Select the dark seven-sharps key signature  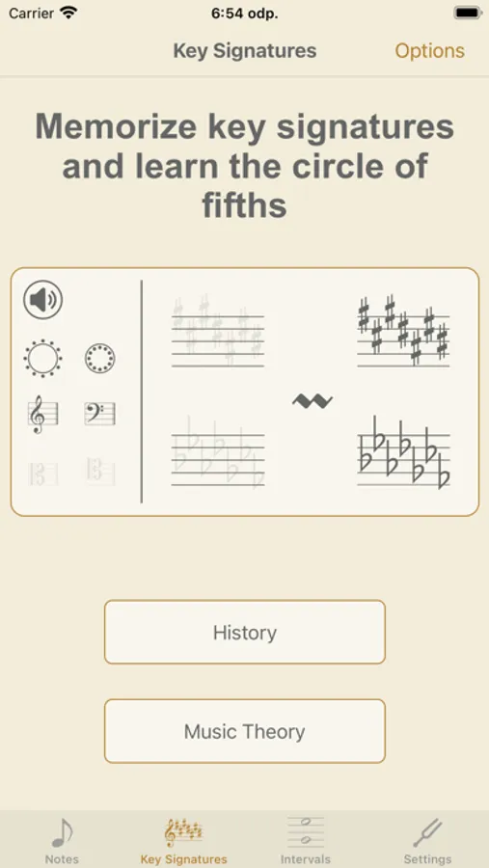tap(403, 331)
